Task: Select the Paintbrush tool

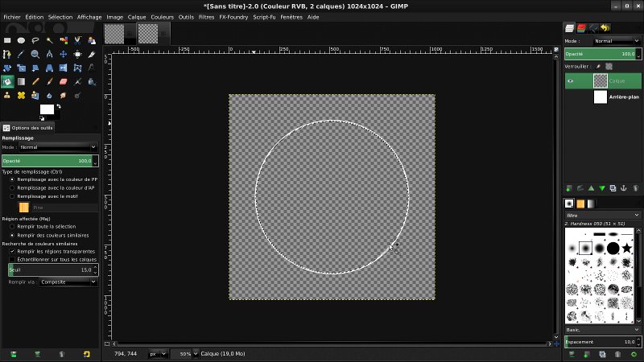Action: pos(49,82)
